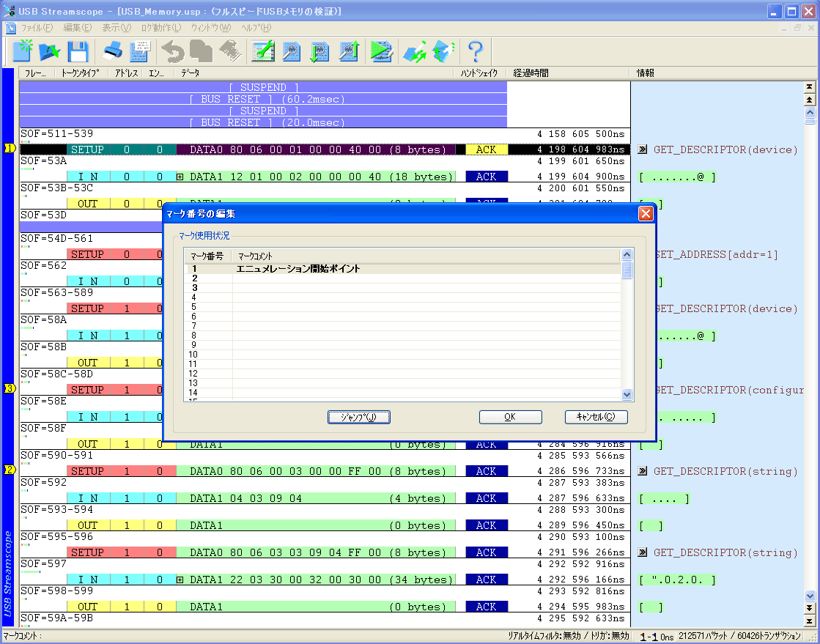The width and height of the screenshot is (820, 644).
Task: Open the ログ動作(L) menu
Action: point(161,28)
